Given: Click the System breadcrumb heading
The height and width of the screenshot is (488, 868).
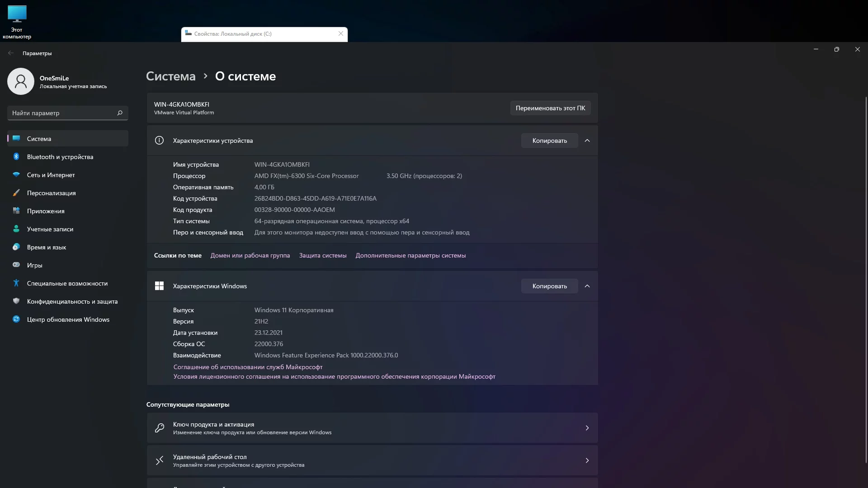Looking at the screenshot, I should click(x=171, y=76).
